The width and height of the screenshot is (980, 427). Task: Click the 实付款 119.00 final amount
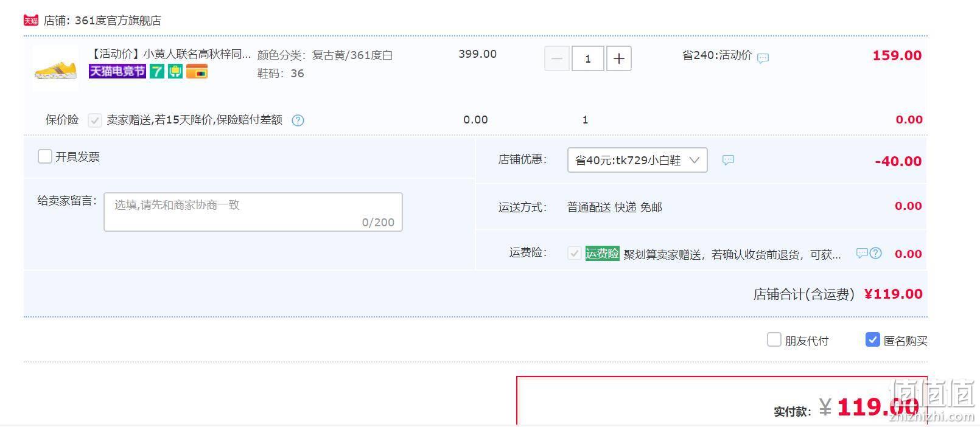(x=878, y=407)
